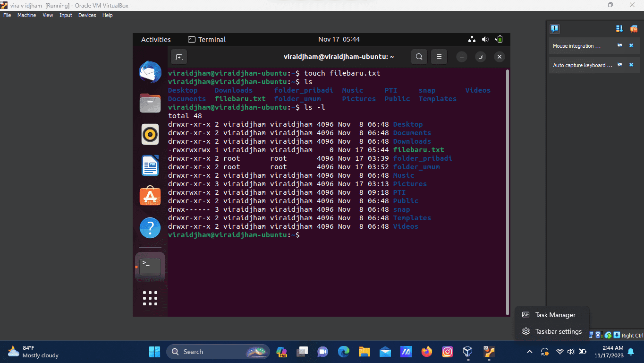The width and height of the screenshot is (644, 363).
Task: Open LibreOffice Writer from the dock
Action: click(x=150, y=165)
